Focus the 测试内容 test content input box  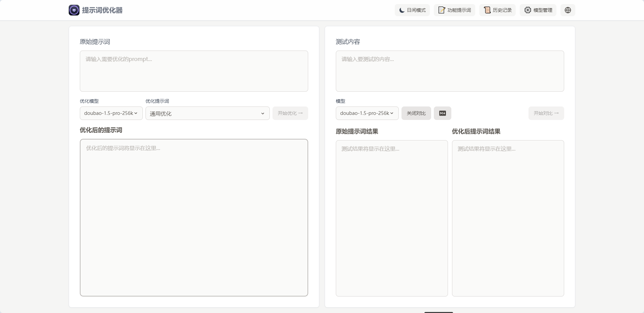point(450,71)
